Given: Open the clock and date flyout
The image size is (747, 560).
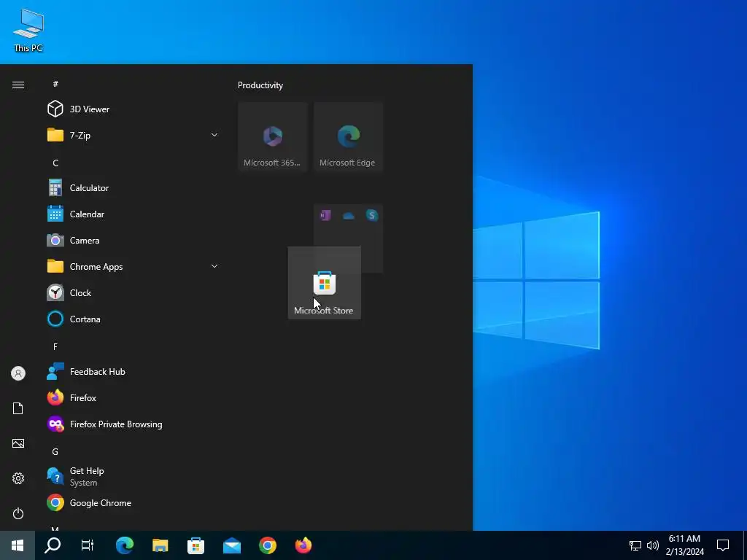Looking at the screenshot, I should (x=684, y=545).
